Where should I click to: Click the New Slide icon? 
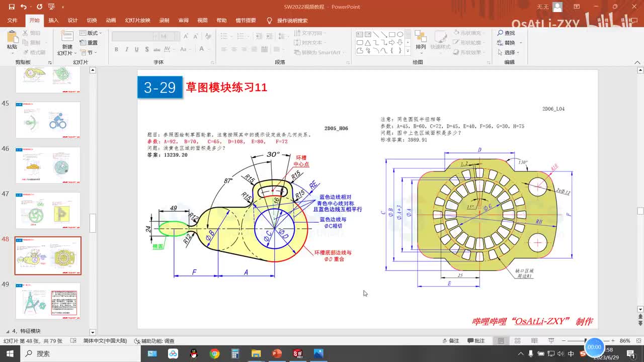pos(67,37)
